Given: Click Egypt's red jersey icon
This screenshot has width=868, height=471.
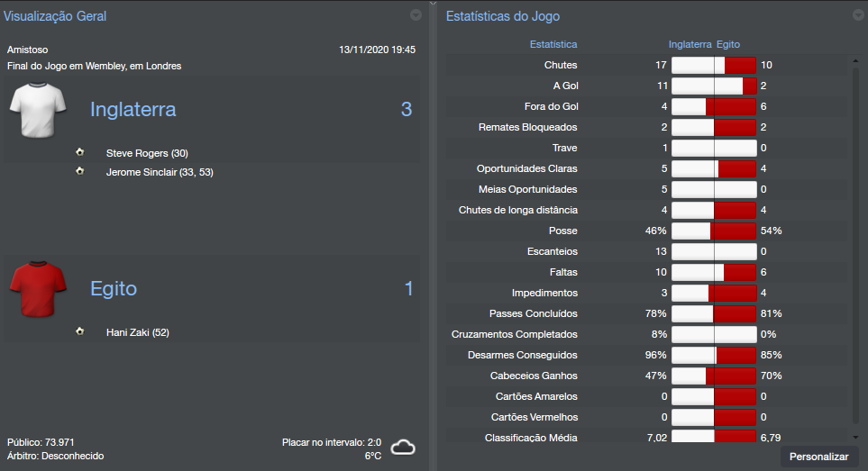Looking at the screenshot, I should click(38, 289).
